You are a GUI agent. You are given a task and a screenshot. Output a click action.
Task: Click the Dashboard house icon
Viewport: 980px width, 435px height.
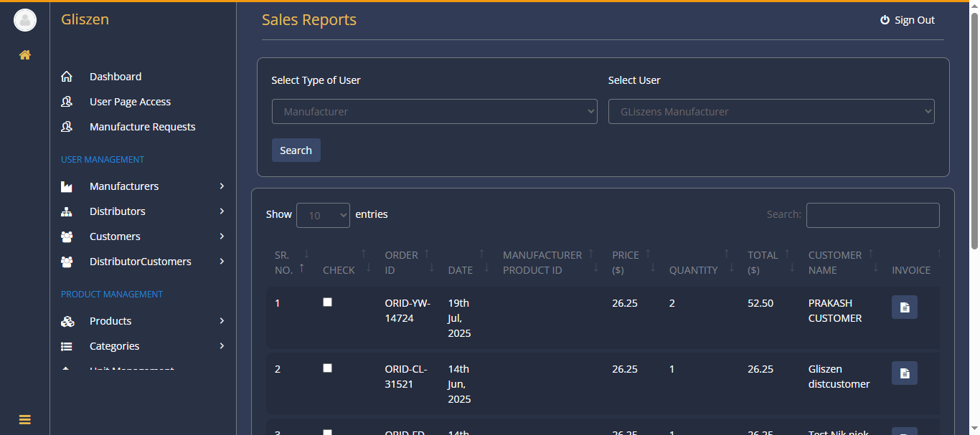point(67,77)
